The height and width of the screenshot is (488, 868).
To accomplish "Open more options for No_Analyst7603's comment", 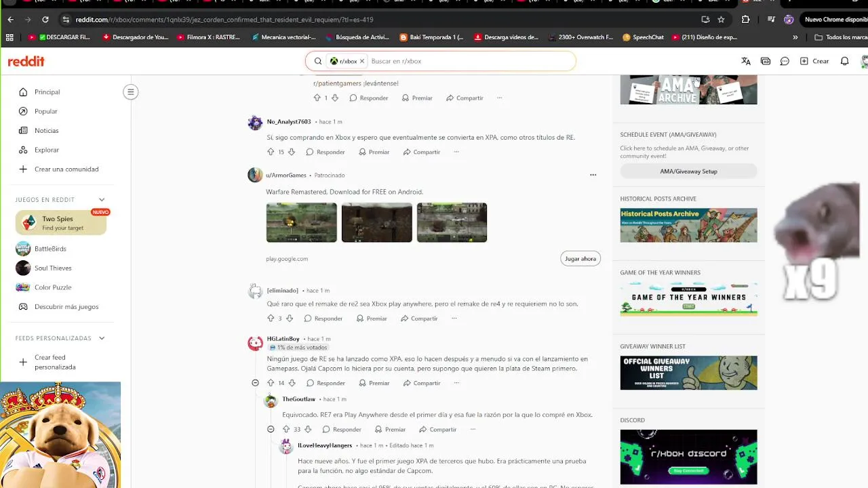I will pyautogui.click(x=456, y=152).
